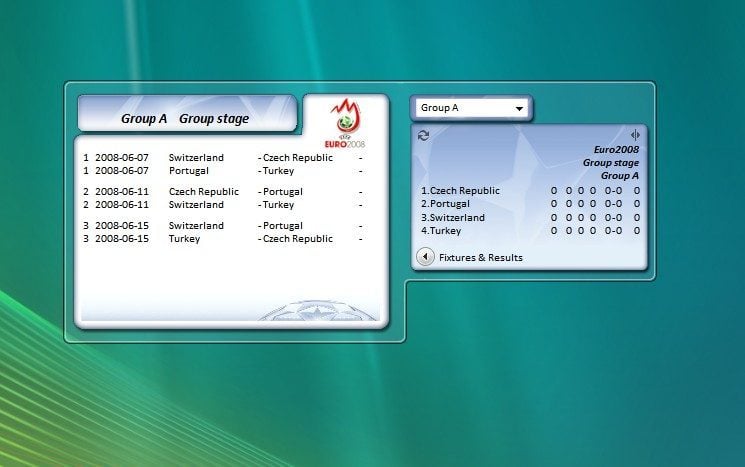Click 1.Czech Republic in the standings table
745x467 pixels.
point(460,190)
